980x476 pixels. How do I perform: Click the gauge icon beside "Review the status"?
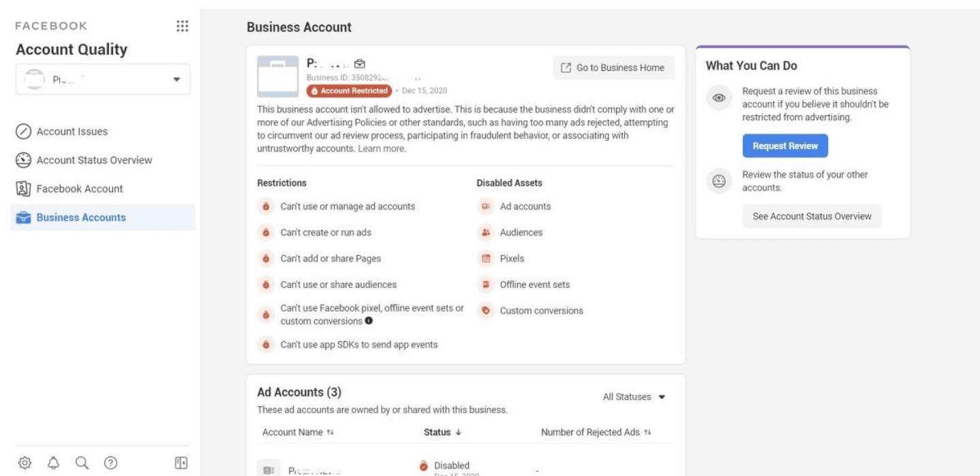[718, 181]
